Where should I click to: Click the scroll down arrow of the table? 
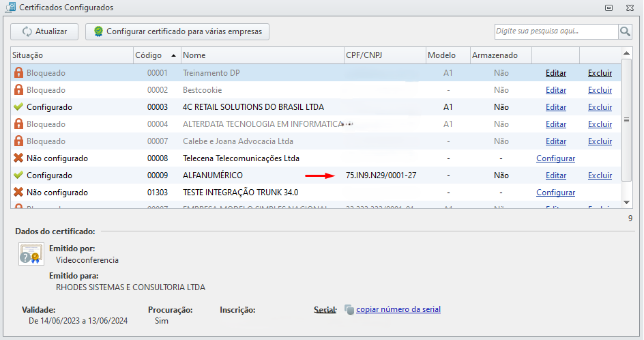626,202
